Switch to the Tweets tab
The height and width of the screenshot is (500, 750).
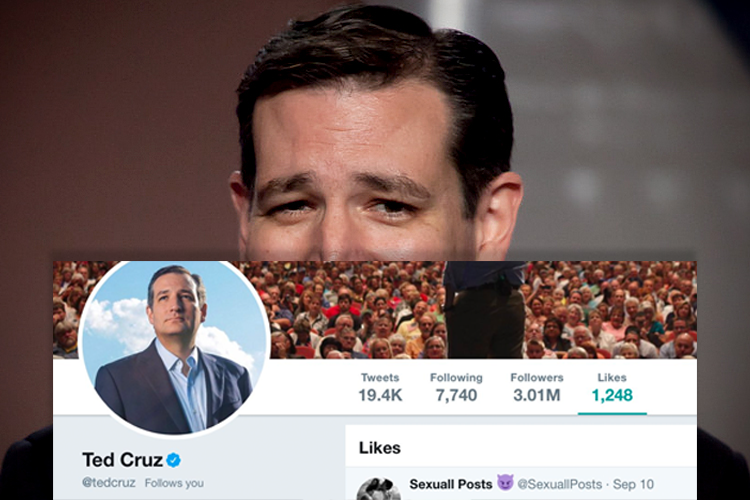point(380,387)
